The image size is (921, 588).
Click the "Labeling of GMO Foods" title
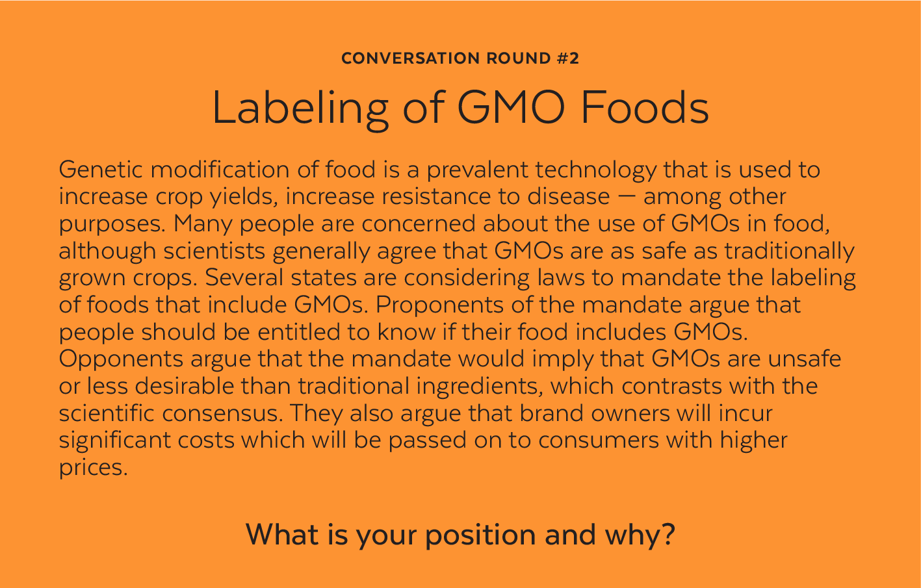point(460,108)
